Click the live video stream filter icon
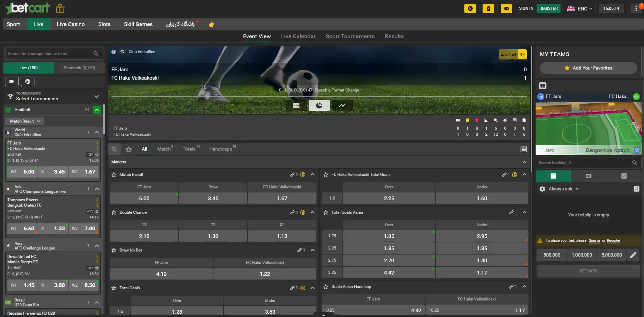This screenshot has height=317, width=644. (x=12, y=81)
